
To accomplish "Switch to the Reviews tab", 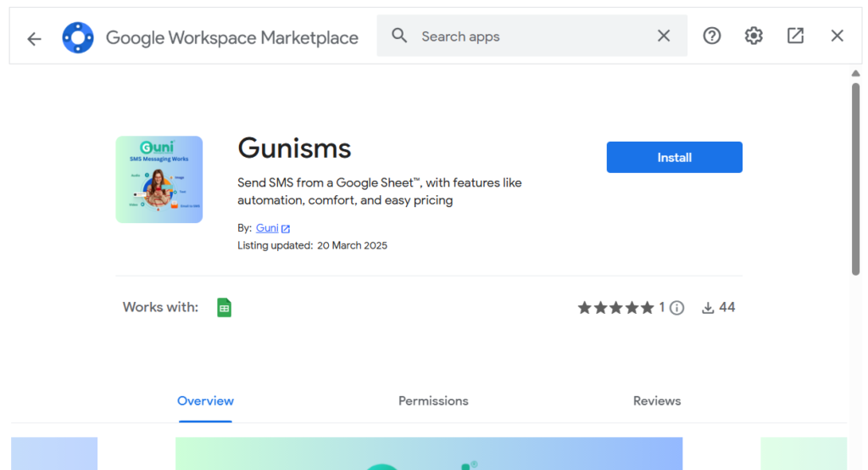I will point(657,400).
